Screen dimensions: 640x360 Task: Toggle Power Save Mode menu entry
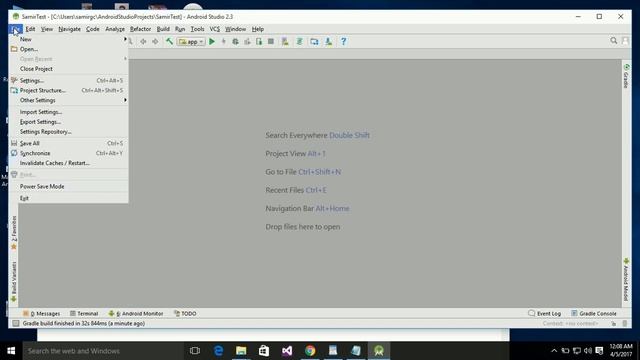click(x=69, y=186)
